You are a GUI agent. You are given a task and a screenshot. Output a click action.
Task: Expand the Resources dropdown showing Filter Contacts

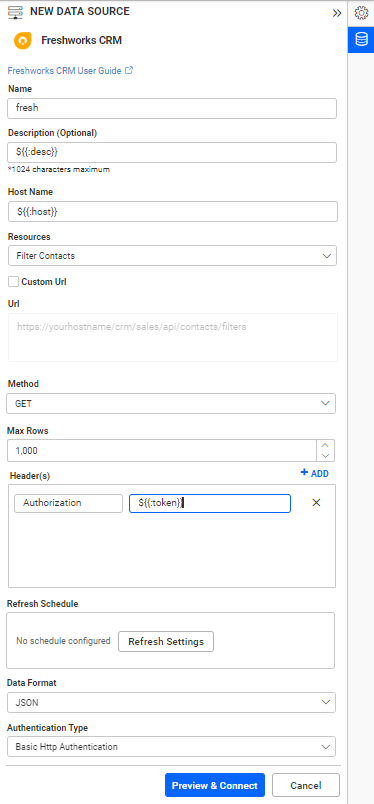coord(172,255)
